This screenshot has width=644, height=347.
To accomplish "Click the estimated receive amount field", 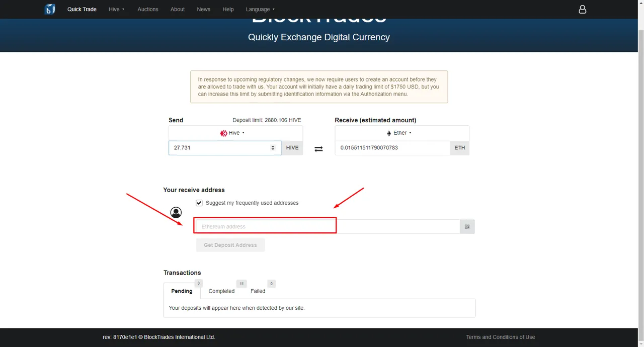I will pyautogui.click(x=392, y=148).
